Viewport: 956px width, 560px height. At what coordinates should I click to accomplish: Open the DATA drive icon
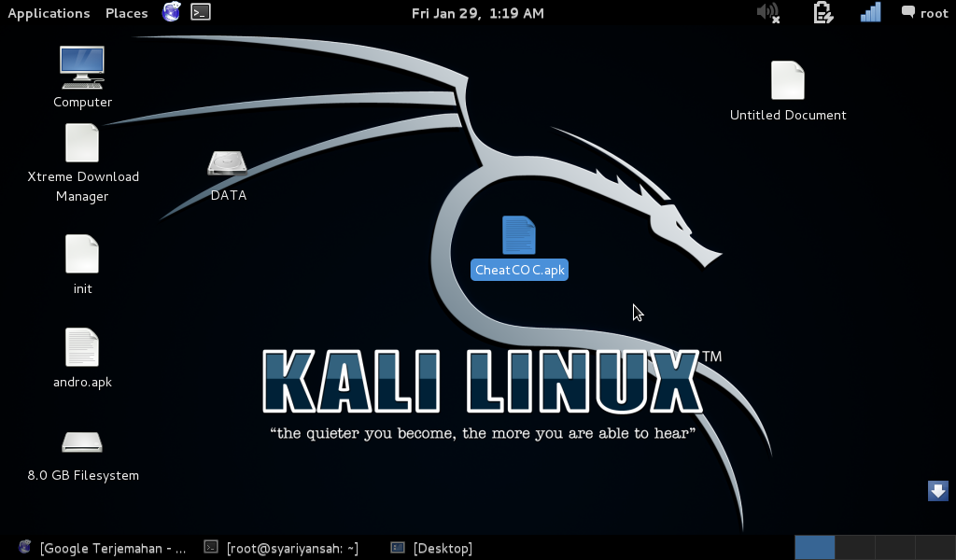pyautogui.click(x=227, y=162)
